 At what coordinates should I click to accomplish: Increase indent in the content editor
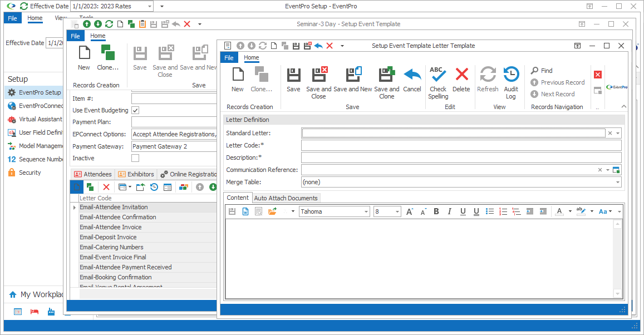tap(543, 211)
